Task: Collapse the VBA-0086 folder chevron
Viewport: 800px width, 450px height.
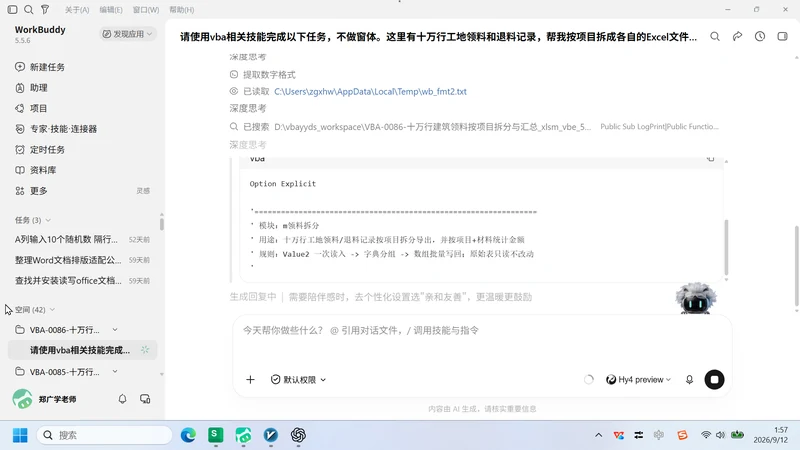Action: (x=115, y=330)
